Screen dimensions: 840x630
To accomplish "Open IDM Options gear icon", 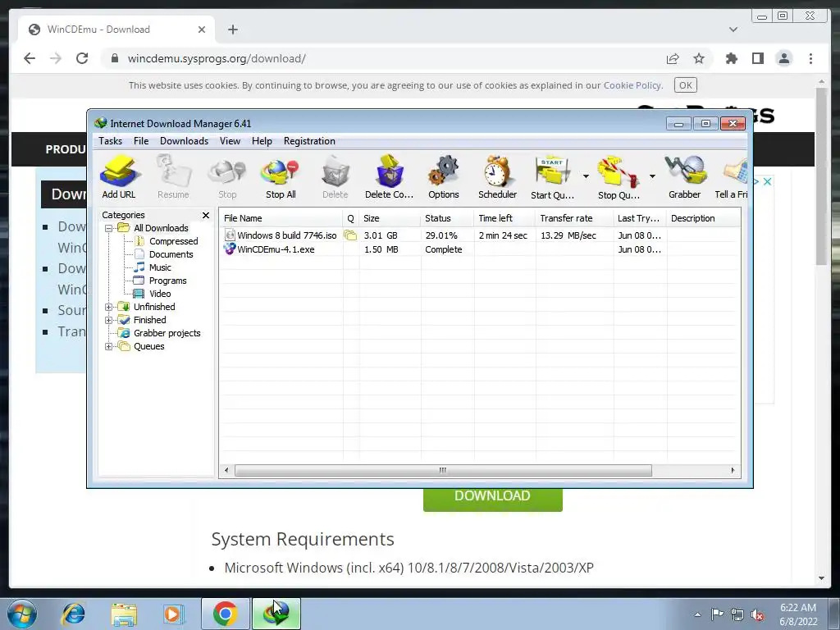I will (x=444, y=177).
